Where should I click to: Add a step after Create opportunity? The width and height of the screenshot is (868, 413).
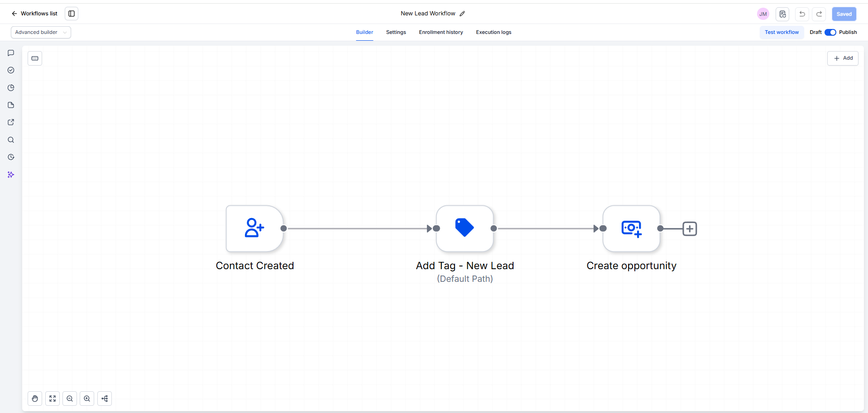coord(690,229)
